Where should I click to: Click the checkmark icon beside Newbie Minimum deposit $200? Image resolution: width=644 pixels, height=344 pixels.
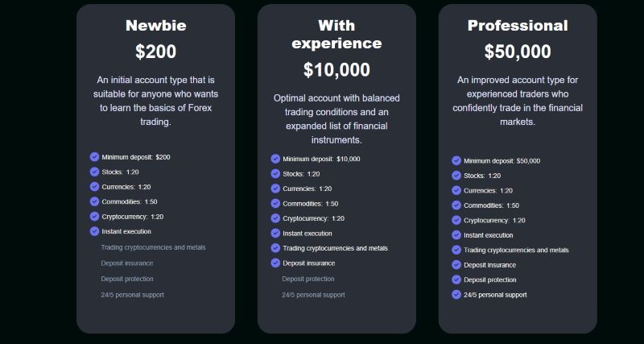[x=94, y=157]
